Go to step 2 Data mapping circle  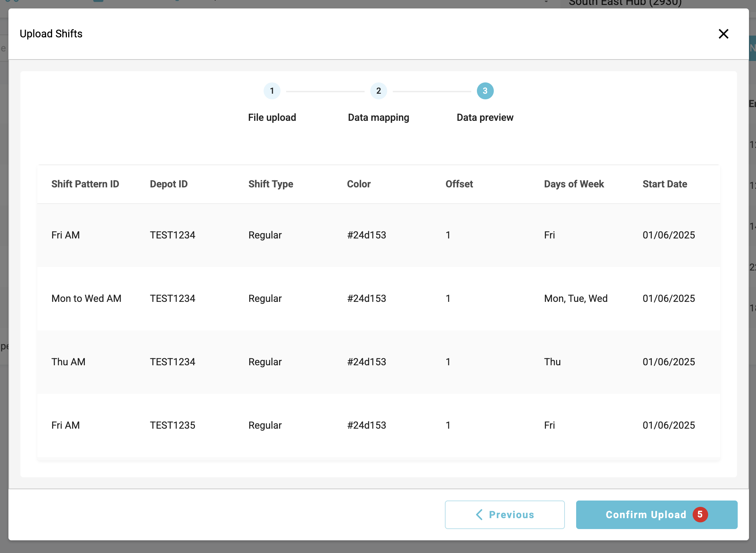378,91
